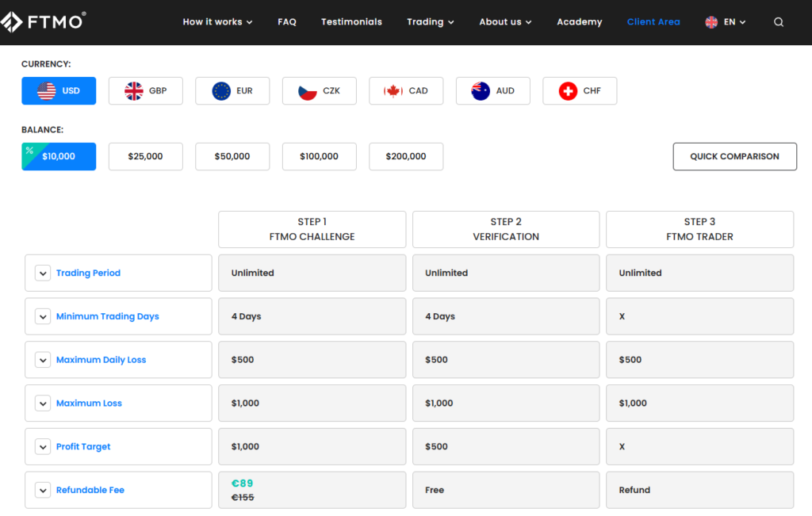Click the EU flag icon for EUR
812x516 pixels.
pos(221,91)
